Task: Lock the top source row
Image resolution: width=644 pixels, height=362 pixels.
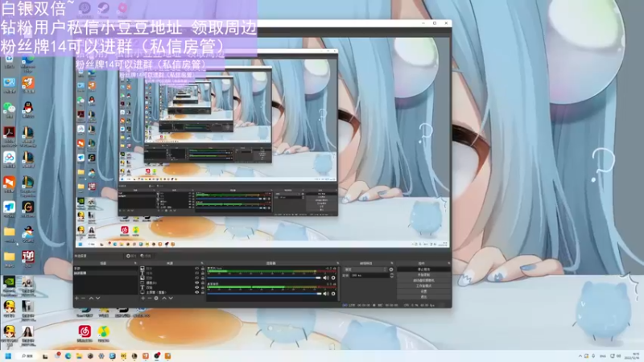Action: (x=203, y=269)
